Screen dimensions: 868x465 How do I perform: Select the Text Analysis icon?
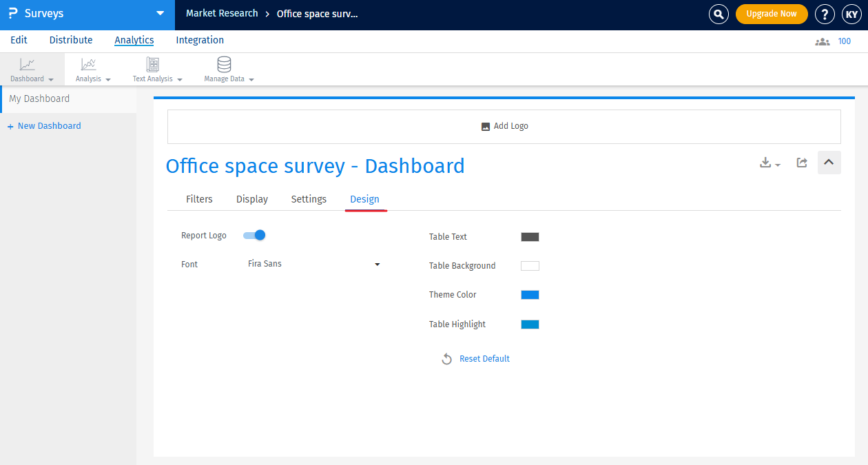point(151,65)
